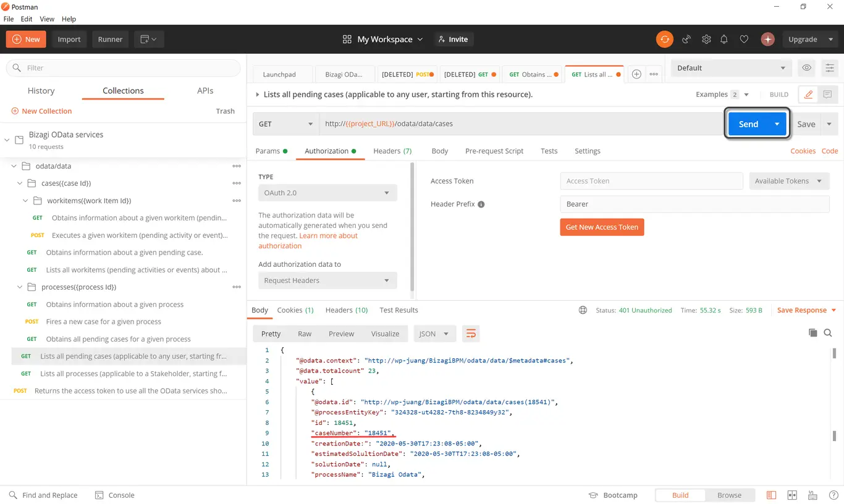Click the heart icon in the header
This screenshot has height=504, width=844.
point(744,39)
